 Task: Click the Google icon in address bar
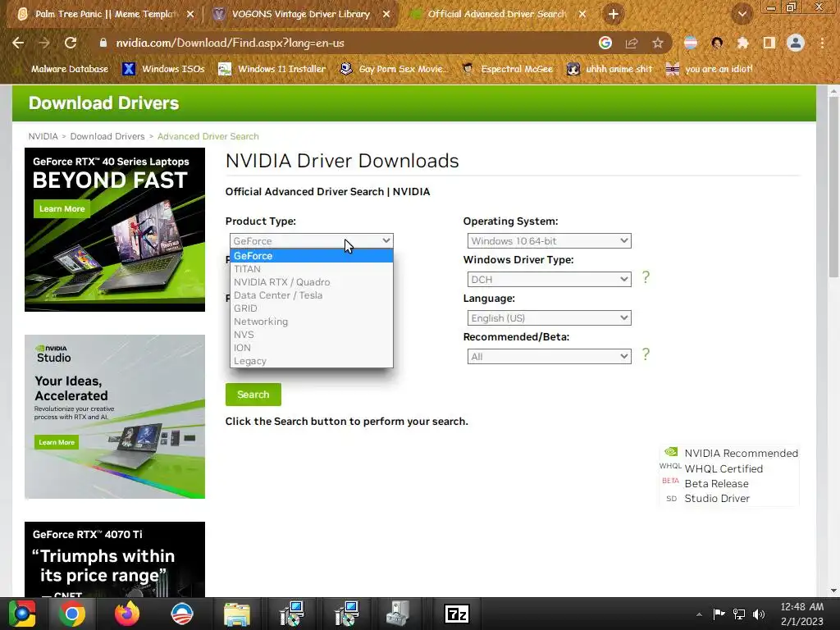click(605, 43)
